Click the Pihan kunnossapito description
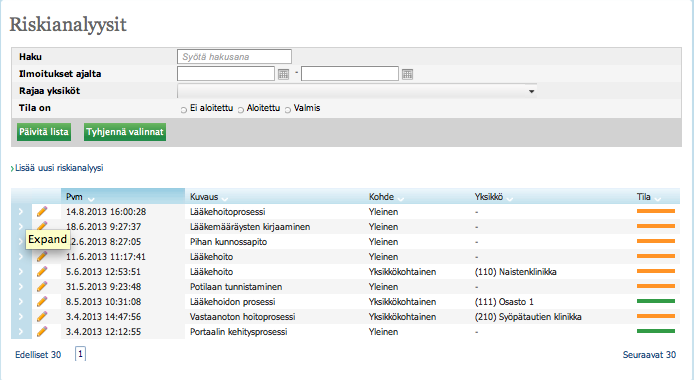Viewport: 694px width, 380px height. pos(228,242)
